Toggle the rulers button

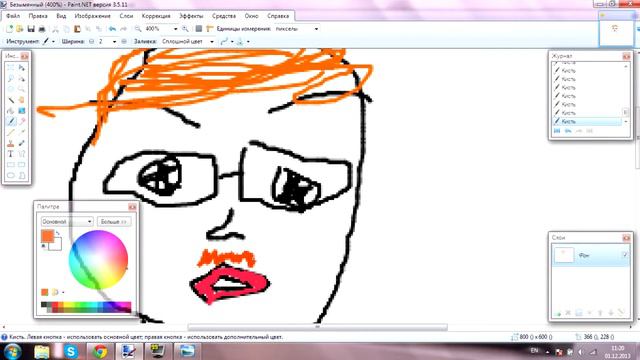(210, 29)
